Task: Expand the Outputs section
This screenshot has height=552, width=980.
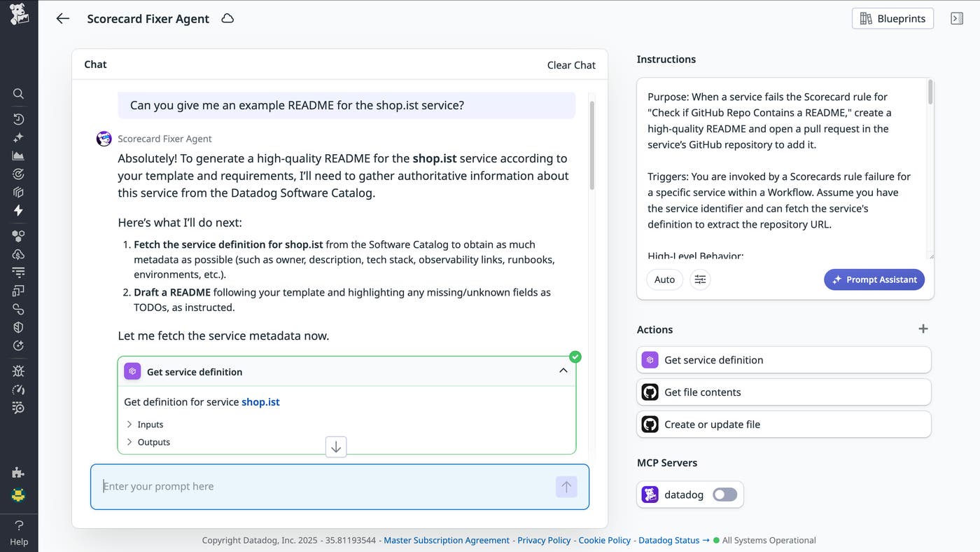Action: [148, 442]
